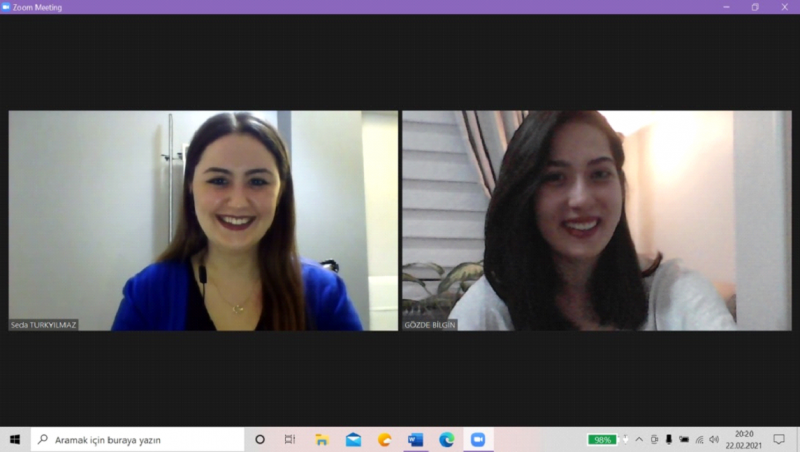
Task: Maximize the Zoom Meeting window
Action: [x=755, y=7]
